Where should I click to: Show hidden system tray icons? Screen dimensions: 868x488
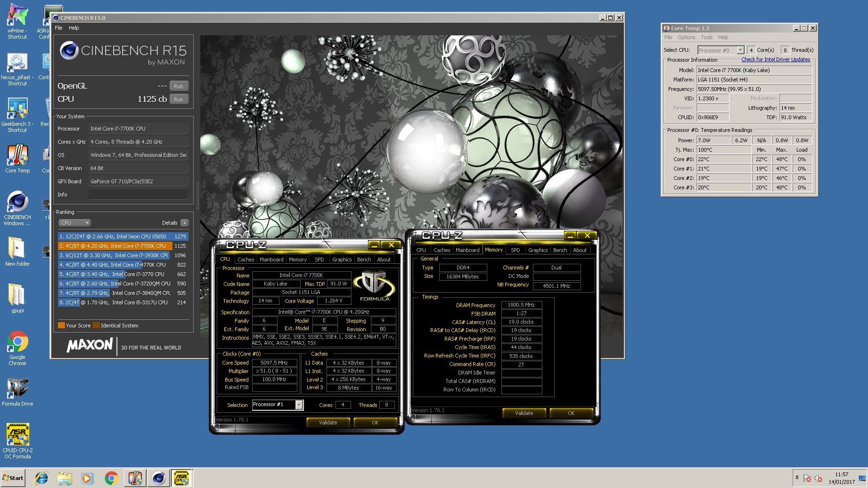[x=797, y=478]
